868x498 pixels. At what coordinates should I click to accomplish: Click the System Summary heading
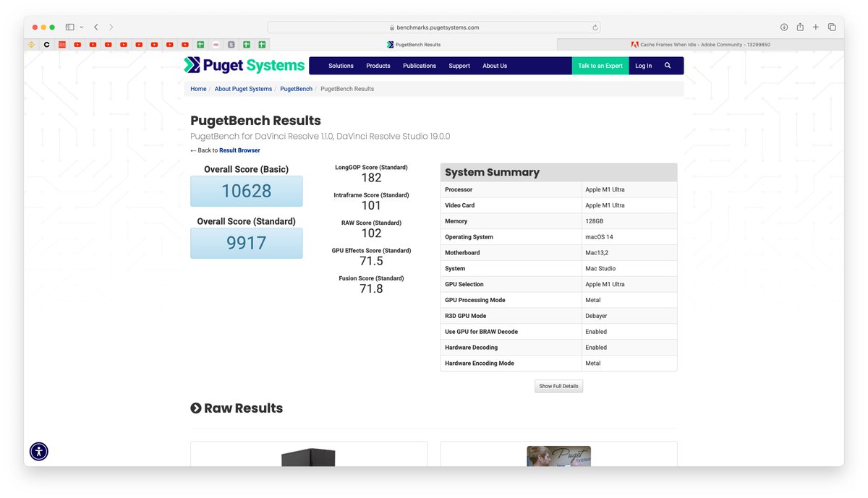click(492, 172)
